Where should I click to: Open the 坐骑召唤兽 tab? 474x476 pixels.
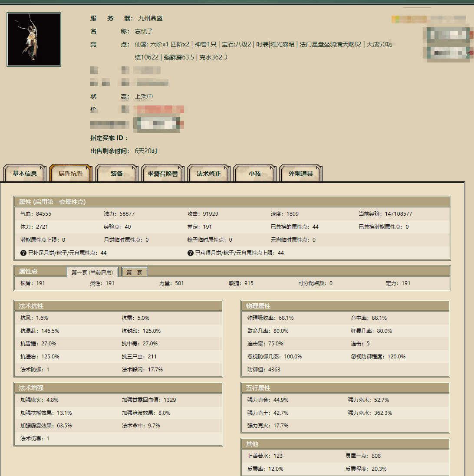click(163, 173)
